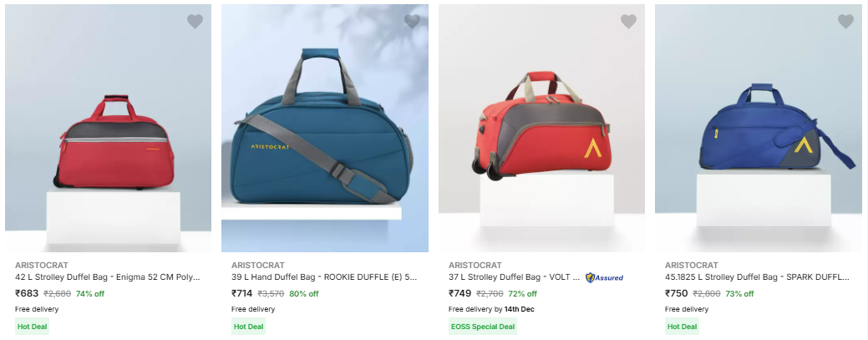Image resolution: width=868 pixels, height=340 pixels.
Task: Click ARISTOCRAT brand name above SPARK bag
Action: 692,266
